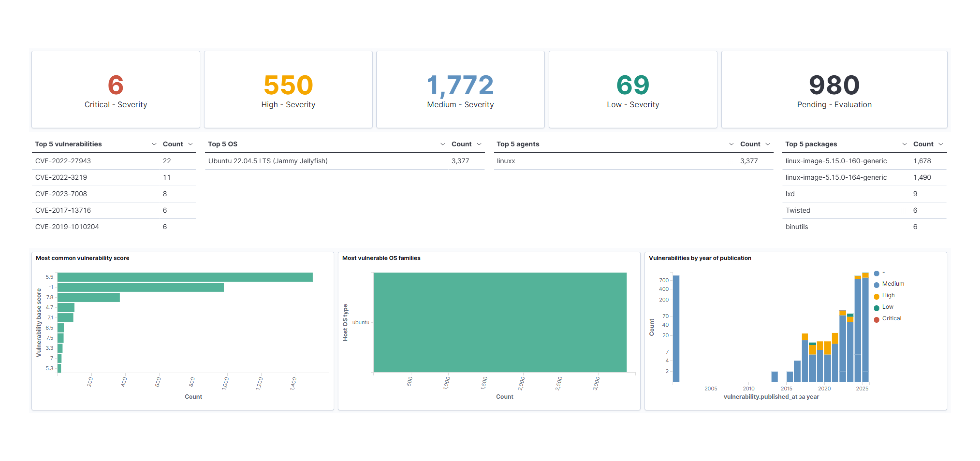Screen dimensions: 980x461
Task: Toggle the Medium legend dot
Action: 877,285
